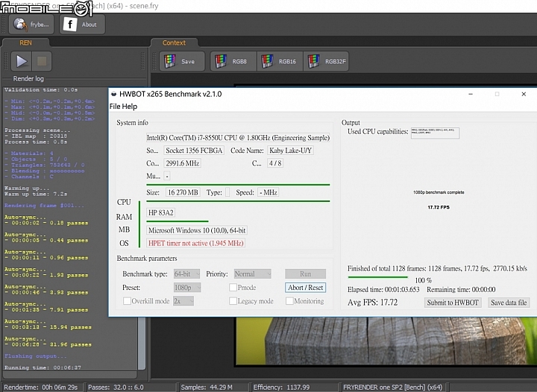Click the frybench logo icon button
Image resolution: width=537 pixels, height=392 pixels.
coord(31,25)
